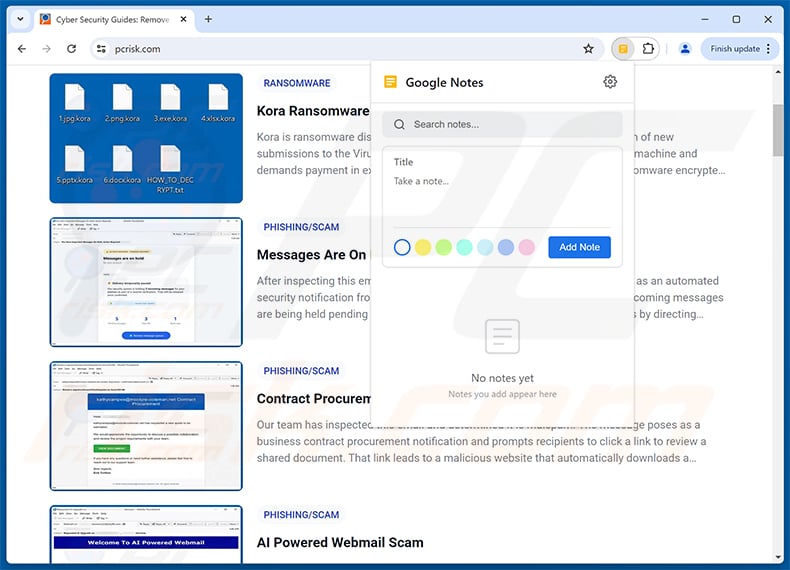The width and height of the screenshot is (790, 570).
Task: Select the periwinkle blue note color
Action: pyautogui.click(x=506, y=247)
